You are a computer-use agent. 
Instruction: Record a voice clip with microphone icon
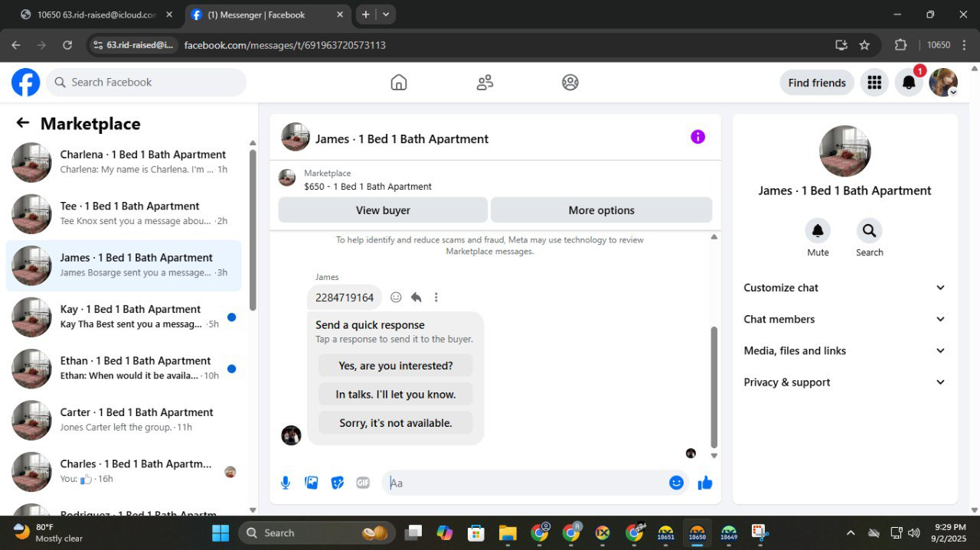286,483
